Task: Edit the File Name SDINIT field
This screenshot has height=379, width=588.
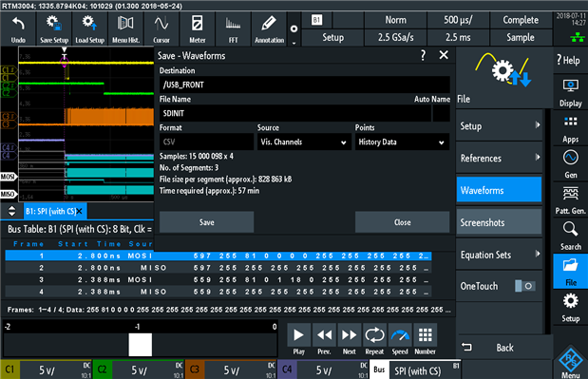Action: pos(295,113)
